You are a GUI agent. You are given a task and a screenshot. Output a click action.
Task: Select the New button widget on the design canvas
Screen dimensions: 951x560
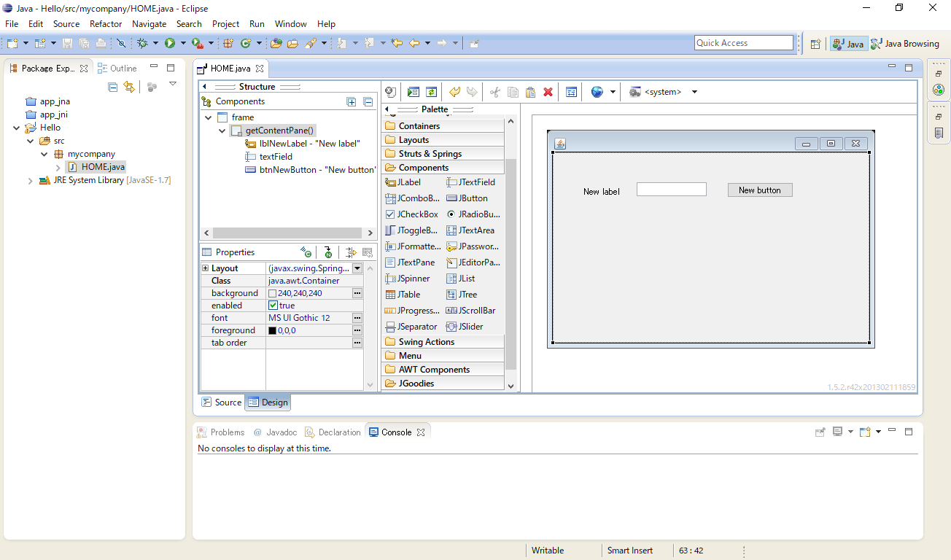pos(759,190)
